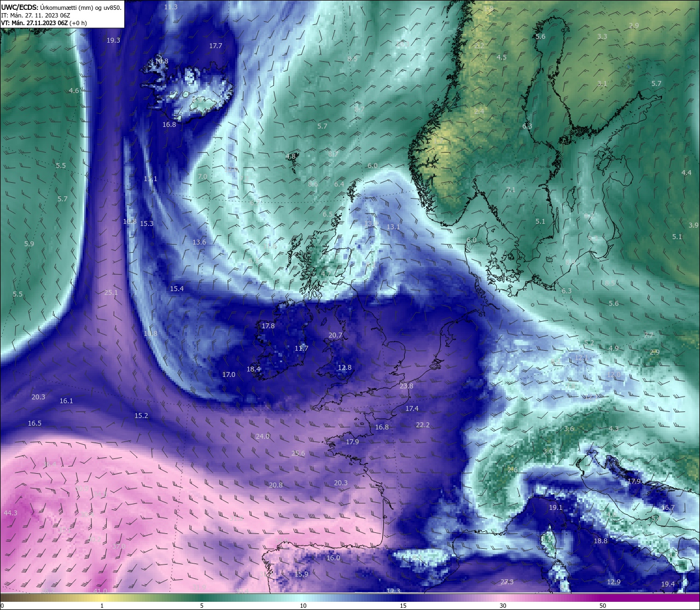Click the 4.4 value label
The width and height of the screenshot is (700, 610).
point(686,173)
